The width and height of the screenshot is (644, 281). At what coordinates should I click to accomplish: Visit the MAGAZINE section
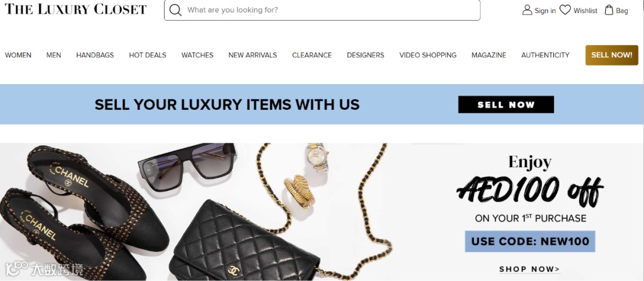(x=489, y=55)
